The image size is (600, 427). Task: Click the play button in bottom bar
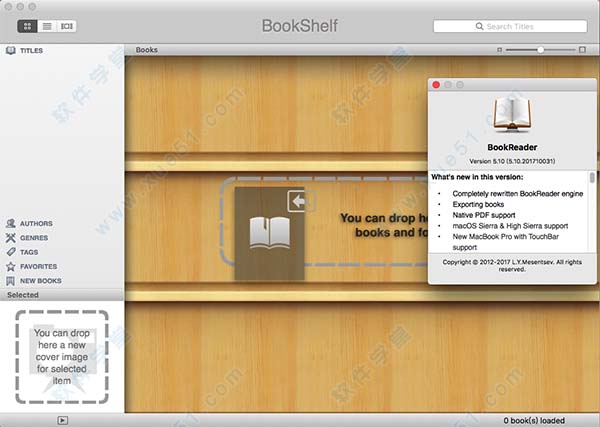coord(62,420)
